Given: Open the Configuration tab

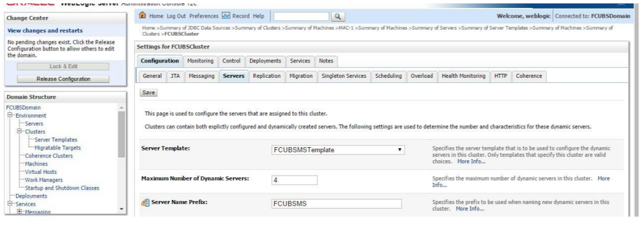Looking at the screenshot, I should click(160, 61).
